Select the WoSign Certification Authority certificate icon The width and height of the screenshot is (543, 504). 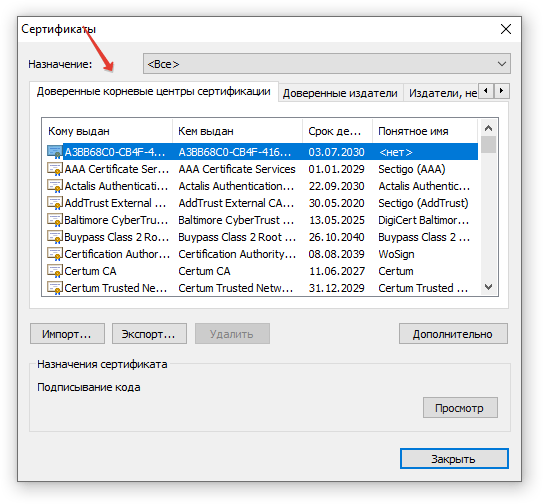(x=55, y=254)
